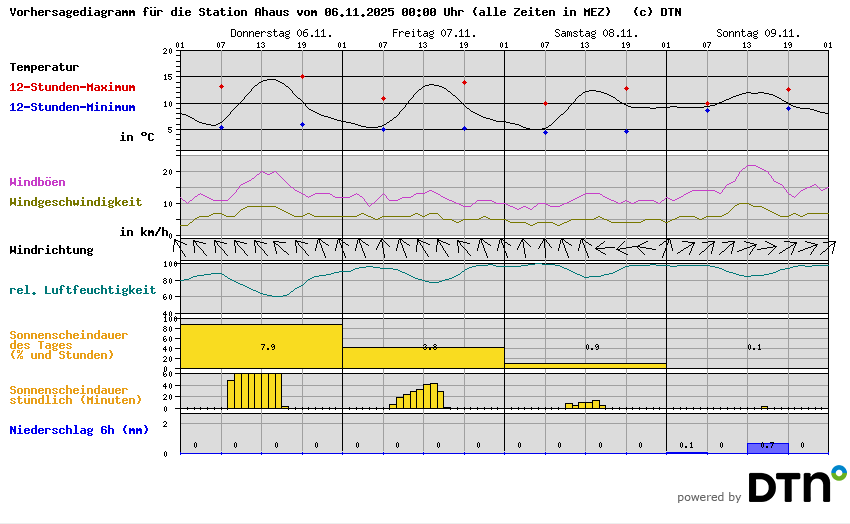Select Friday's 19:00 red maximum diamond
Screen dimensions: 850x524
(x=464, y=83)
